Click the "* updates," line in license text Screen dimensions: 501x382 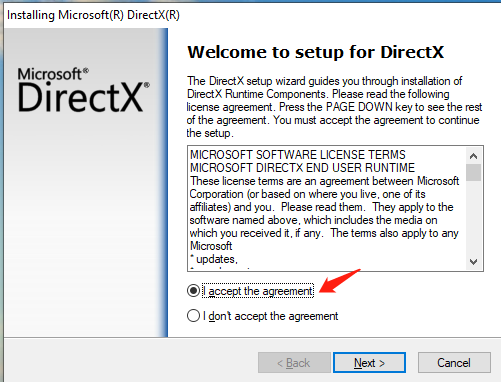[x=214, y=259]
